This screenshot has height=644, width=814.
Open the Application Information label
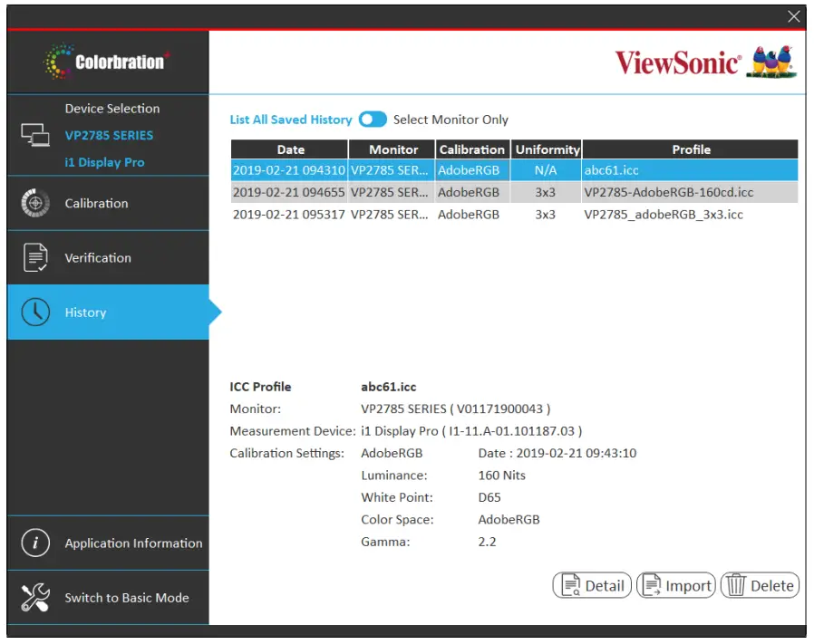(133, 543)
